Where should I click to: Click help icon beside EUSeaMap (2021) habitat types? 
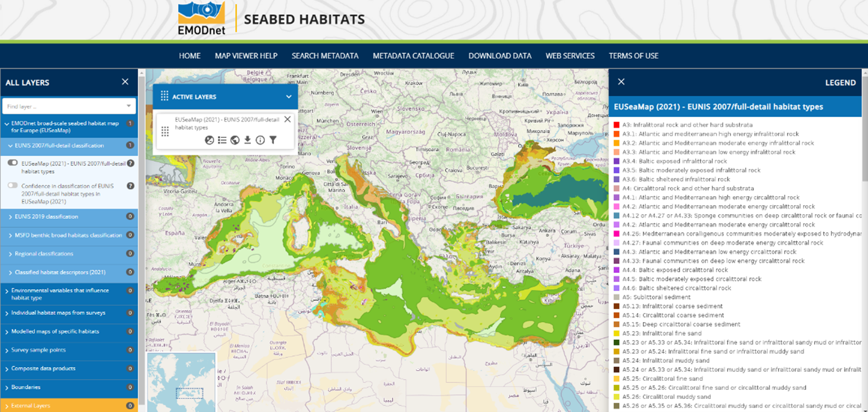pos(130,163)
